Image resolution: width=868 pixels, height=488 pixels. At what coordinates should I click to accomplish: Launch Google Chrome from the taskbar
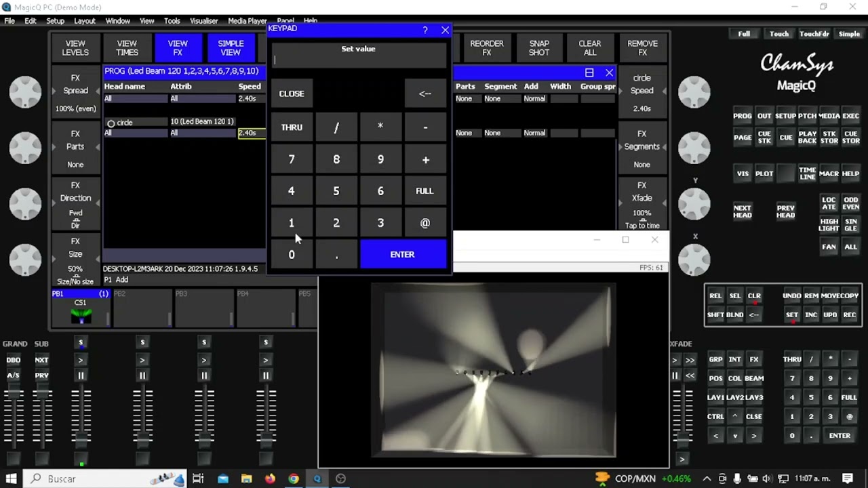pyautogui.click(x=293, y=479)
